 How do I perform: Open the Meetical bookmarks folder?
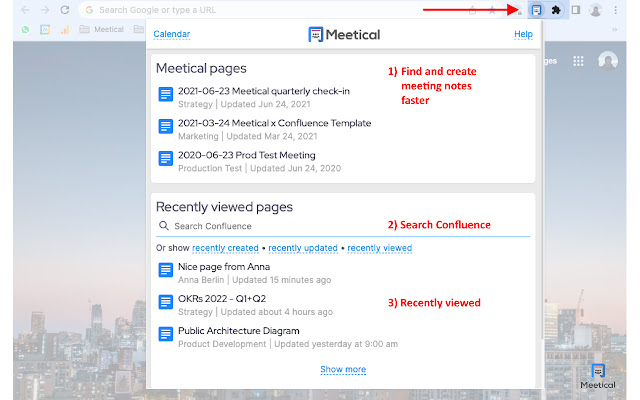click(101, 29)
